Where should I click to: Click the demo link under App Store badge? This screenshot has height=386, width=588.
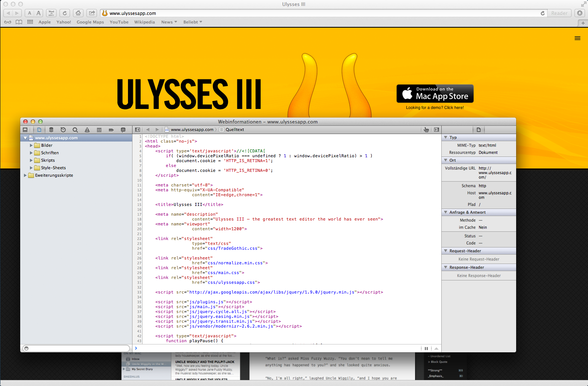tap(435, 107)
